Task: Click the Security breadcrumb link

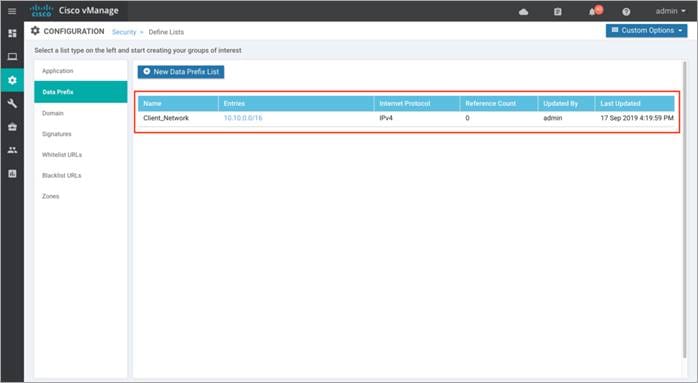Action: click(124, 32)
